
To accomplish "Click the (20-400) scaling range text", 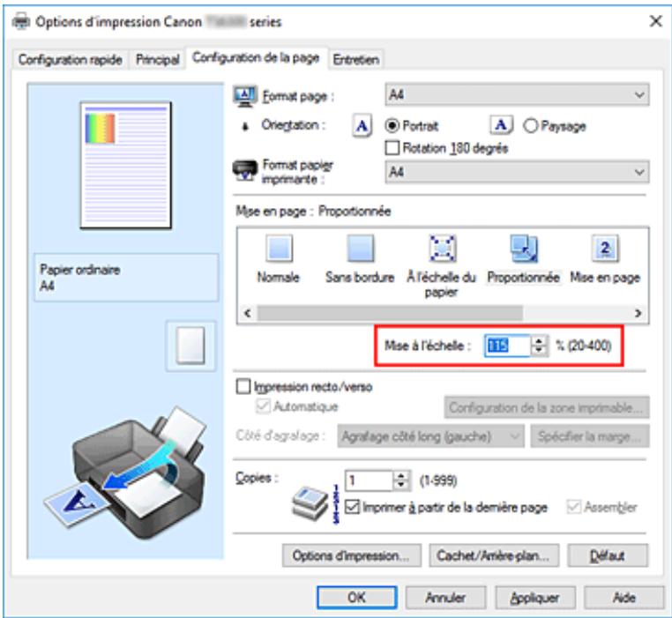I will point(590,346).
